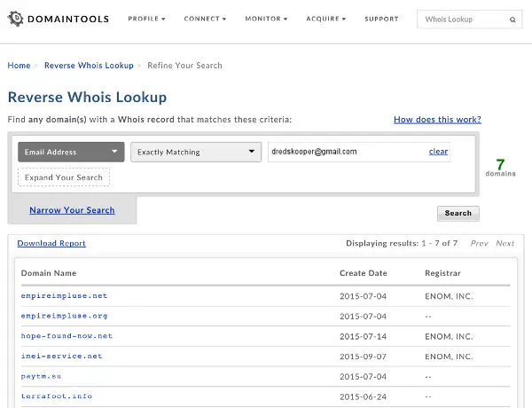The width and height of the screenshot is (532, 408).
Task: Click Expand Your Search button
Action: click(x=63, y=177)
